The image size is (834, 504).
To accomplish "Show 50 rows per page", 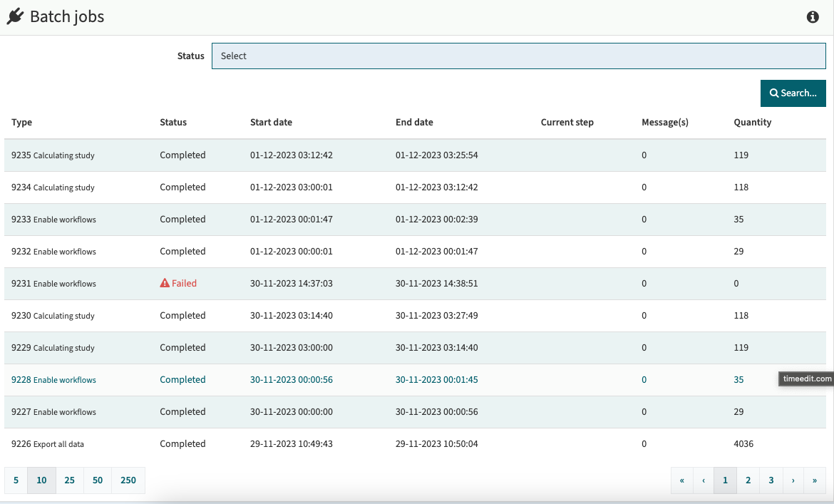I will (x=98, y=480).
